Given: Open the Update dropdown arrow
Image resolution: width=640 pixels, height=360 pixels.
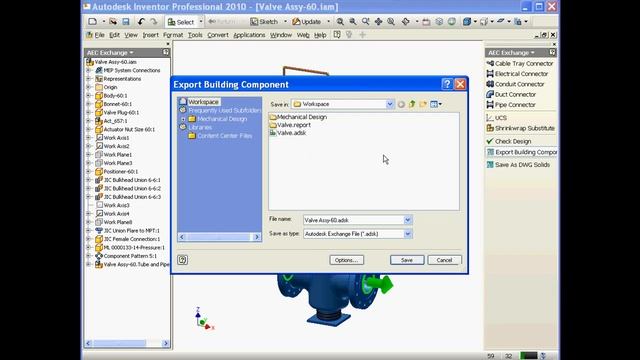Looking at the screenshot, I should point(328,22).
